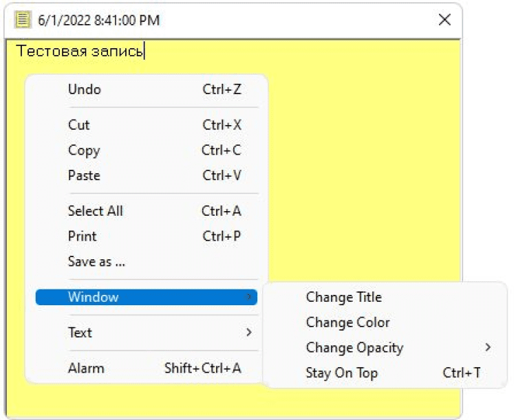Open Change Color option

(x=347, y=322)
